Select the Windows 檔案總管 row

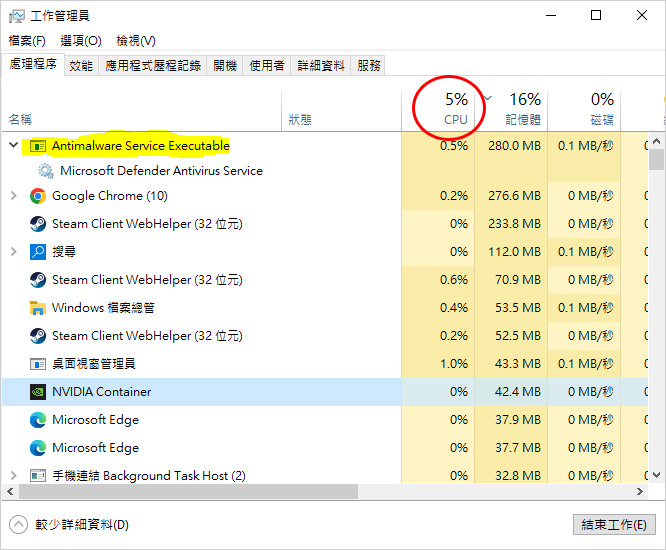tap(325, 308)
